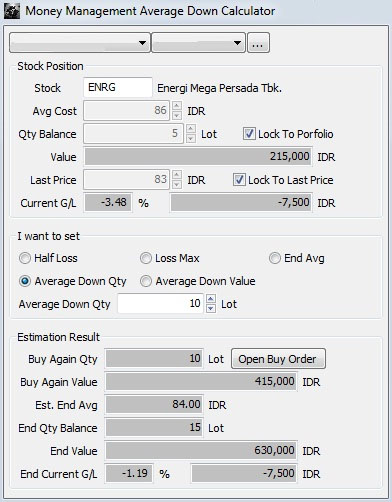Click the calculator window title icon
The height and width of the screenshot is (502, 392).
point(12,11)
